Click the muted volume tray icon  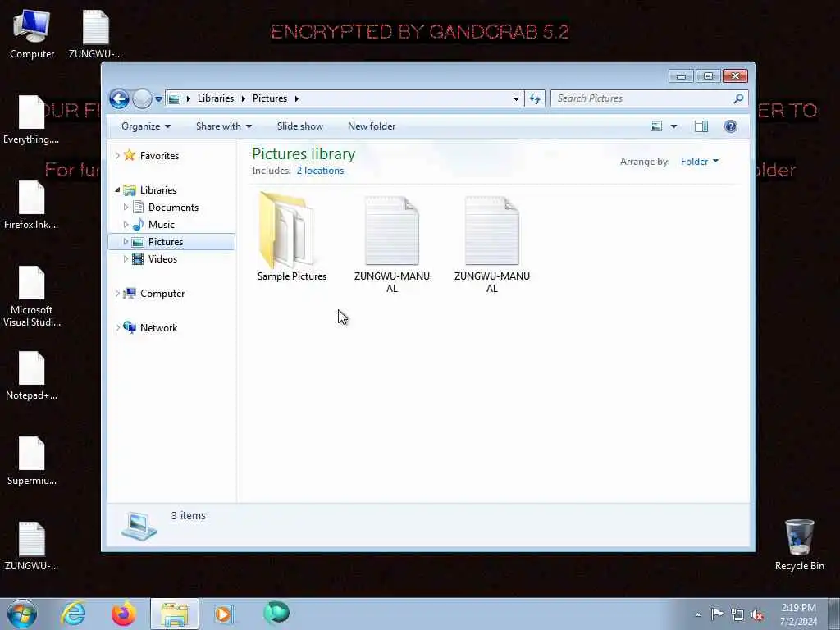tap(757, 615)
